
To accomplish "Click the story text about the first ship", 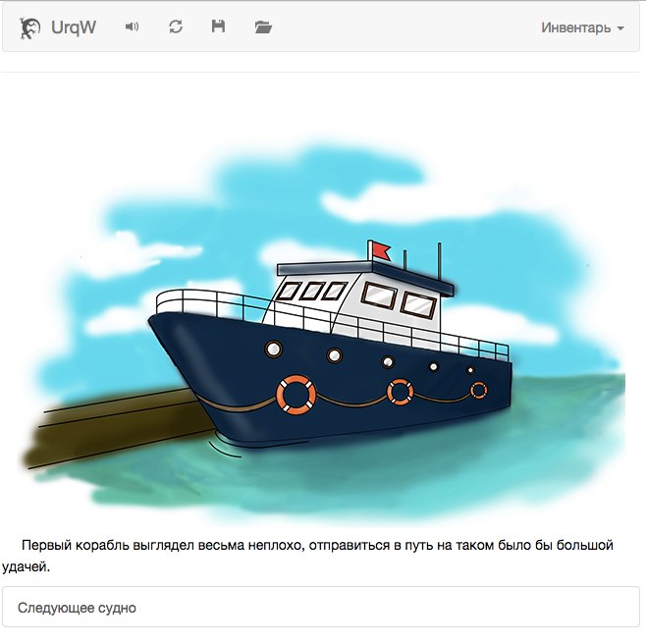I will click(307, 556).
